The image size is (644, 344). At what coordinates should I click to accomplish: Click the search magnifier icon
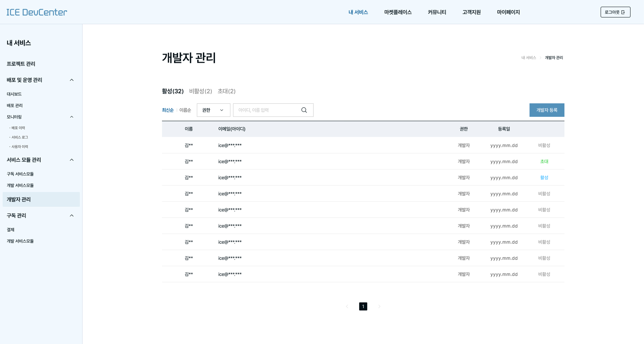304,110
